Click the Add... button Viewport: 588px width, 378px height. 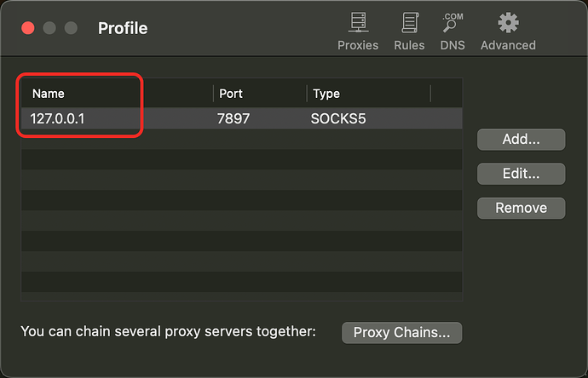point(521,140)
